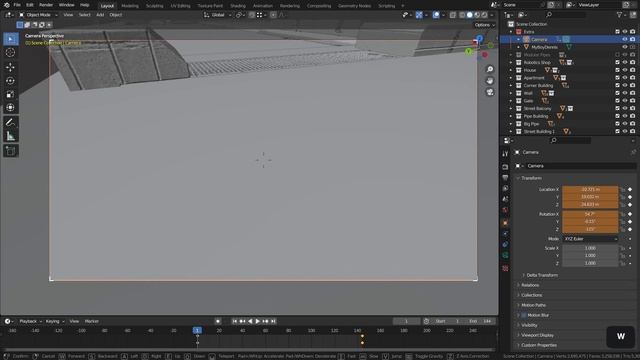The height and width of the screenshot is (360, 640).
Task: Open the timeline Keying menu
Action: [54, 321]
